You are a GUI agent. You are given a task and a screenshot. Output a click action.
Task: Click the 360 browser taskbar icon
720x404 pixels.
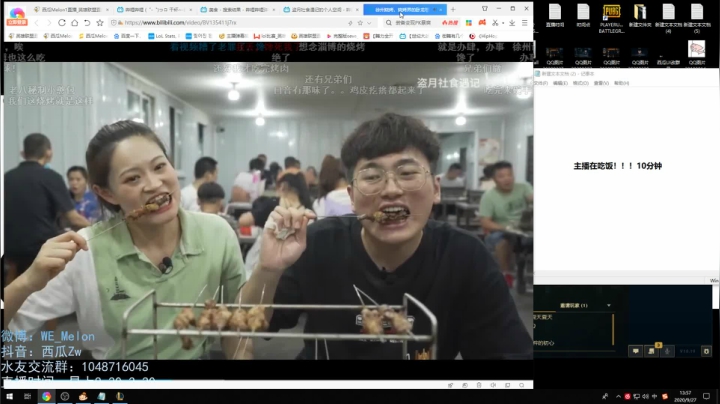click(x=46, y=396)
